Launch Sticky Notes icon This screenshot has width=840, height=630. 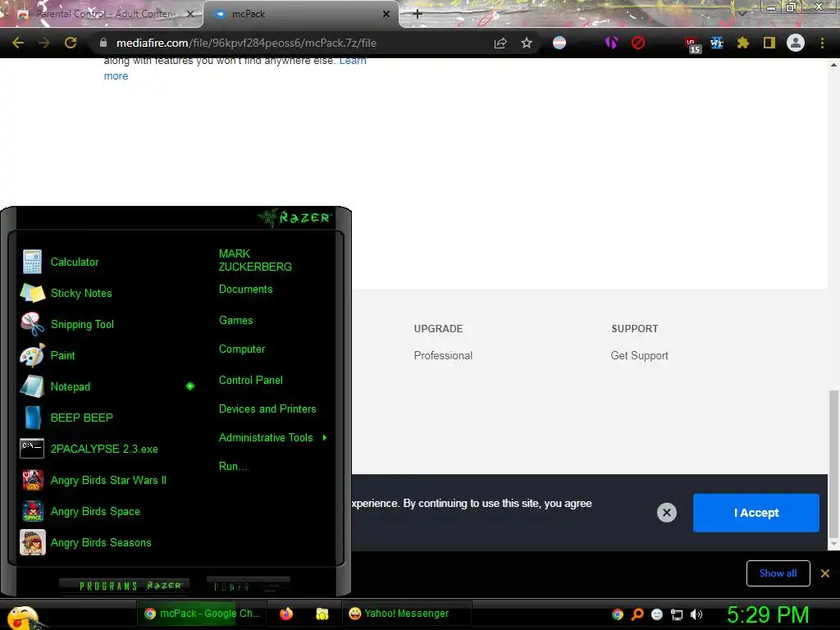[33, 293]
